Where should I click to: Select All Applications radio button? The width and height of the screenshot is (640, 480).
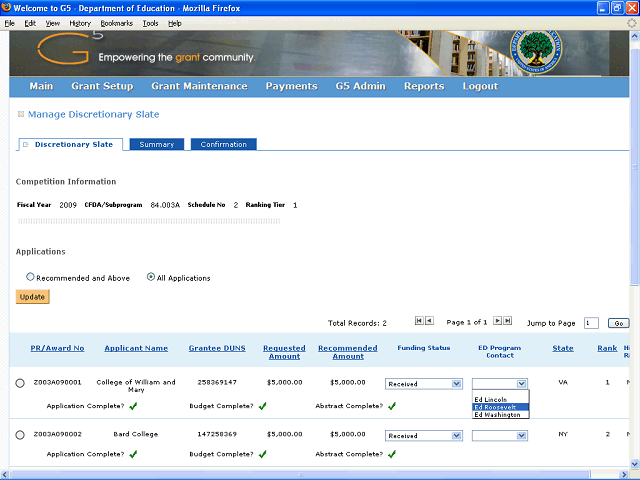pos(151,277)
